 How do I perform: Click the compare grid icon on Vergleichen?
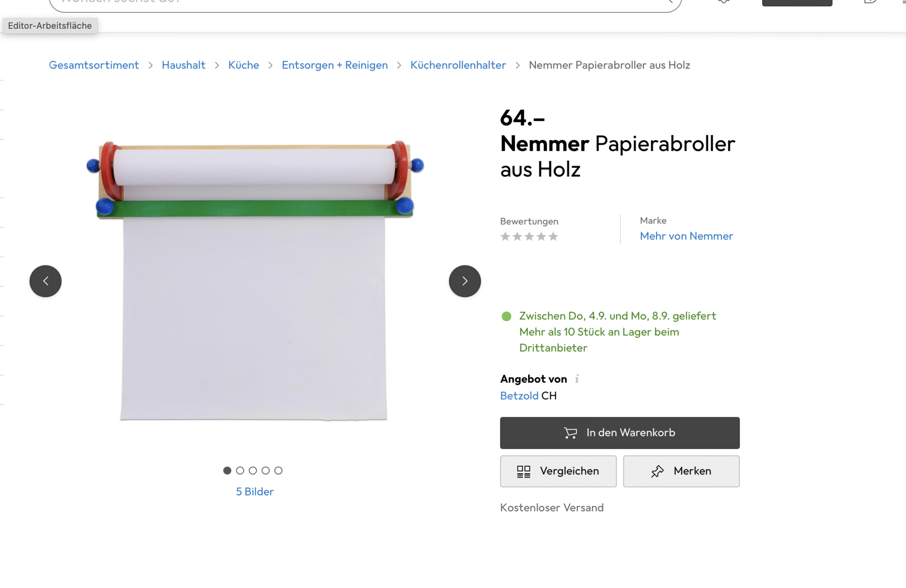[524, 471]
